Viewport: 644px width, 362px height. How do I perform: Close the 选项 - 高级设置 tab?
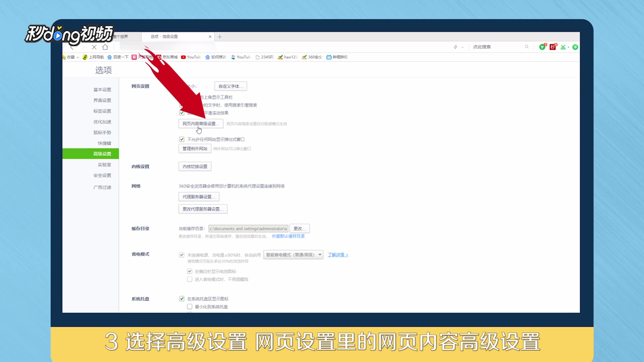(210, 37)
